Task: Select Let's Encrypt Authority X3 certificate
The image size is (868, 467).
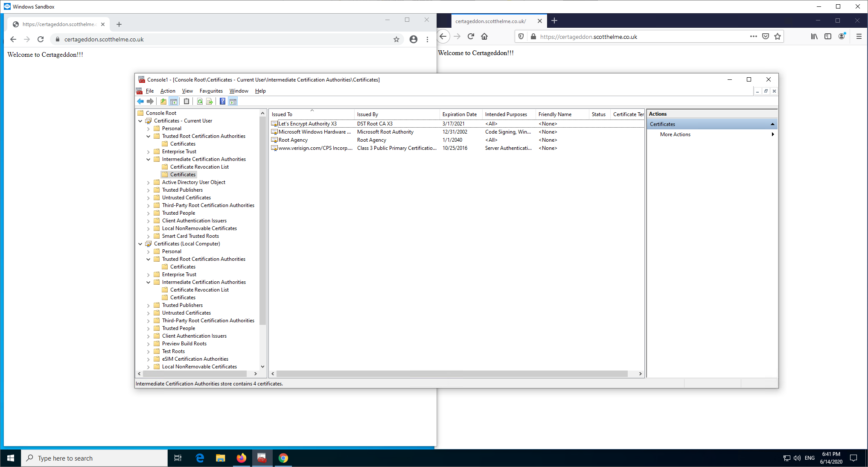Action: pyautogui.click(x=307, y=124)
